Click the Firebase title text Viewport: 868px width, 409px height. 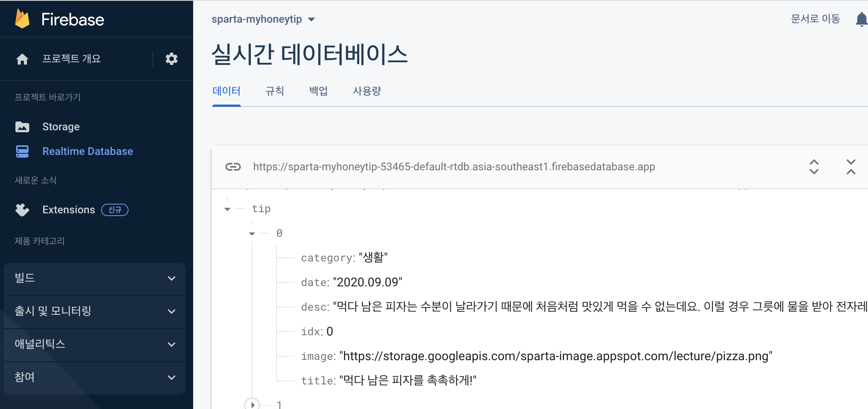click(x=73, y=20)
